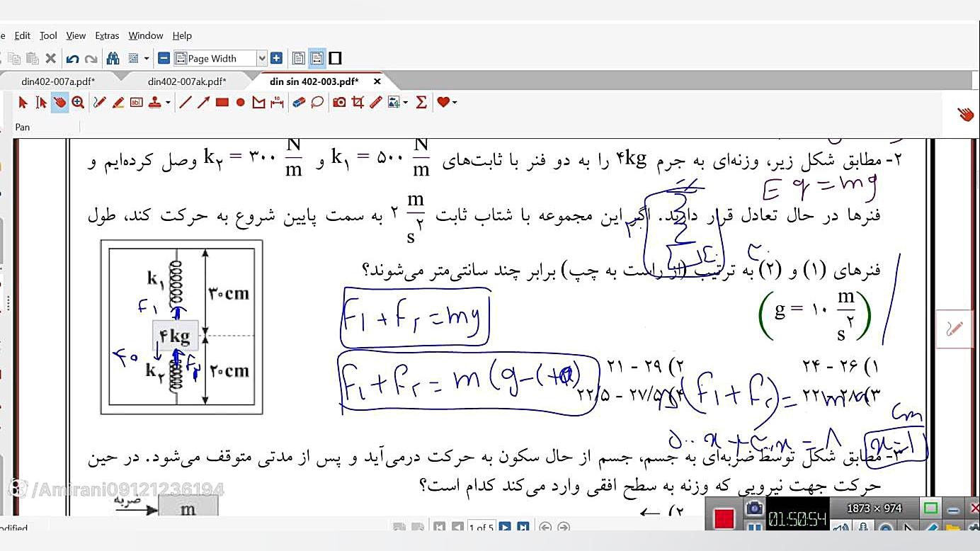Image resolution: width=980 pixels, height=551 pixels.
Task: Go to the next page
Action: click(x=505, y=528)
